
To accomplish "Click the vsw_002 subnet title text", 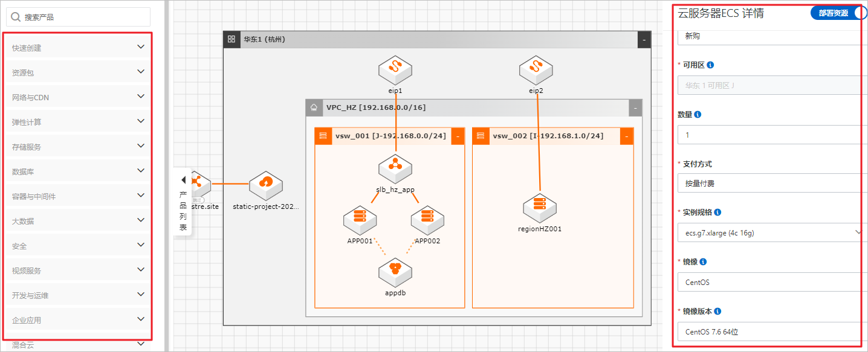I will (548, 136).
